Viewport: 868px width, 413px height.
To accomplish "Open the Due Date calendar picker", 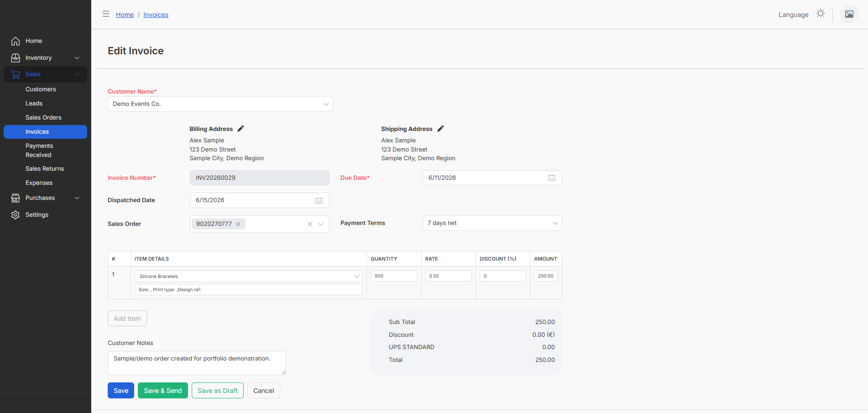I will [x=552, y=178].
